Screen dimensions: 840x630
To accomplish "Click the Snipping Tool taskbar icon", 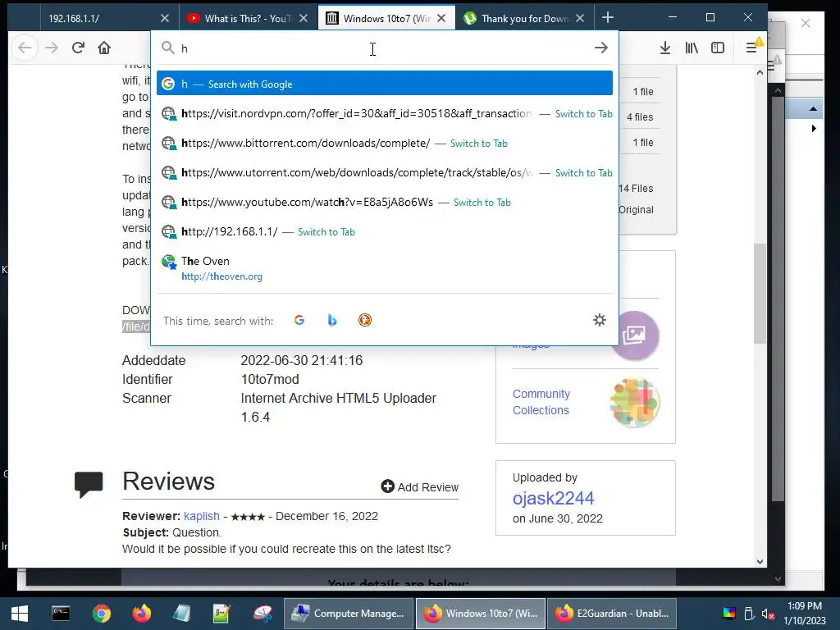I will (x=263, y=614).
